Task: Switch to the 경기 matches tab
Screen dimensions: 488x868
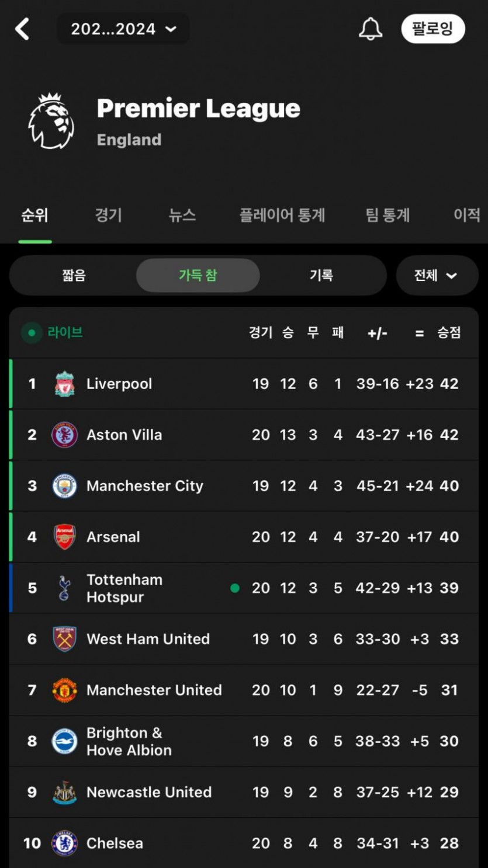Action: click(108, 215)
